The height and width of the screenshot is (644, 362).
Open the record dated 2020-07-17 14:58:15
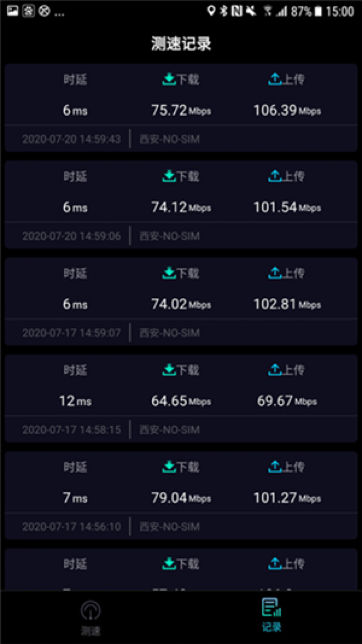[x=71, y=430]
